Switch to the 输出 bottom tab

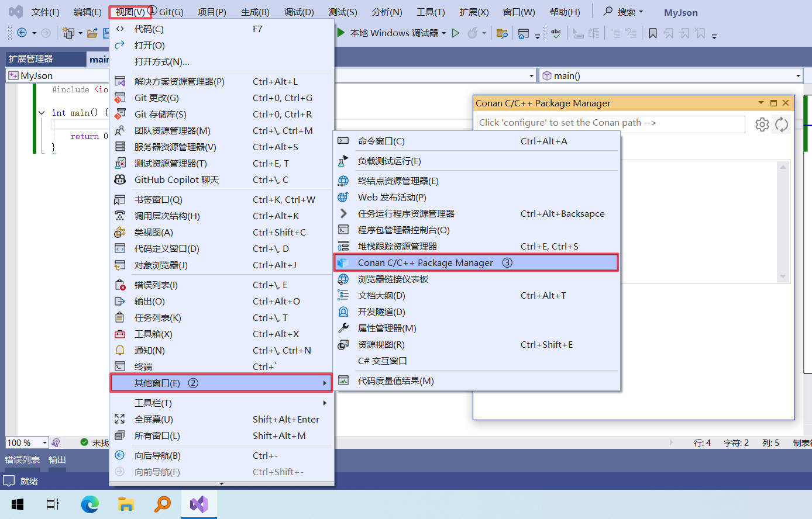57,460
